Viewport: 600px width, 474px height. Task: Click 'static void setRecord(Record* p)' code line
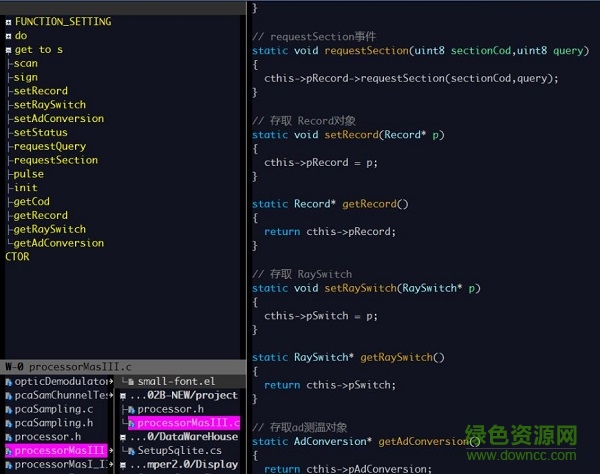(348, 135)
